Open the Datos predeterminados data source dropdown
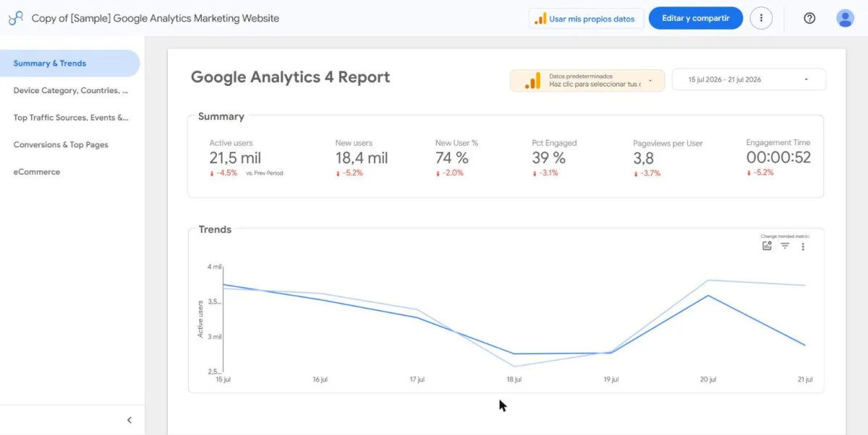Viewport: 868px width, 435px height. coord(587,80)
